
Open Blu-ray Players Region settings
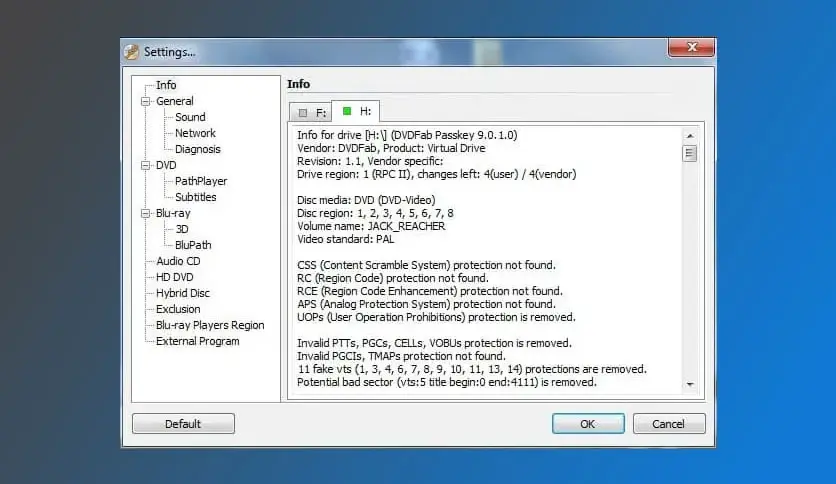tap(210, 325)
